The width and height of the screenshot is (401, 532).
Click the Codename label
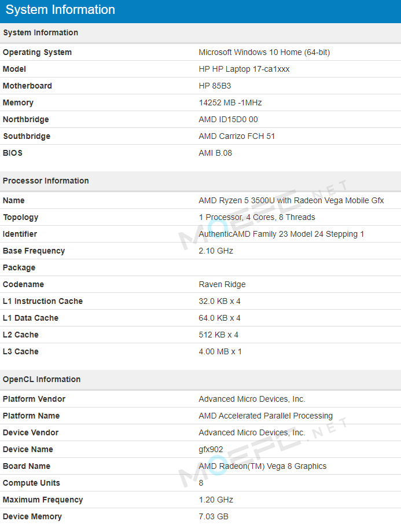tap(23, 284)
